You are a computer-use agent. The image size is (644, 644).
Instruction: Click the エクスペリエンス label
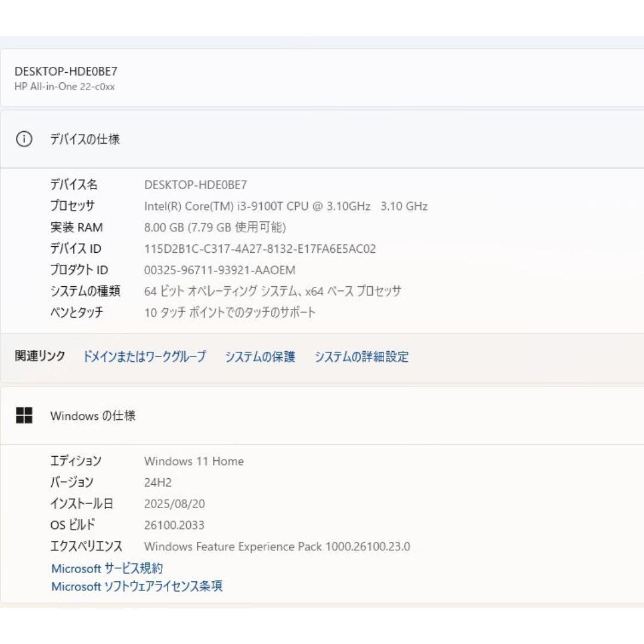click(x=86, y=546)
